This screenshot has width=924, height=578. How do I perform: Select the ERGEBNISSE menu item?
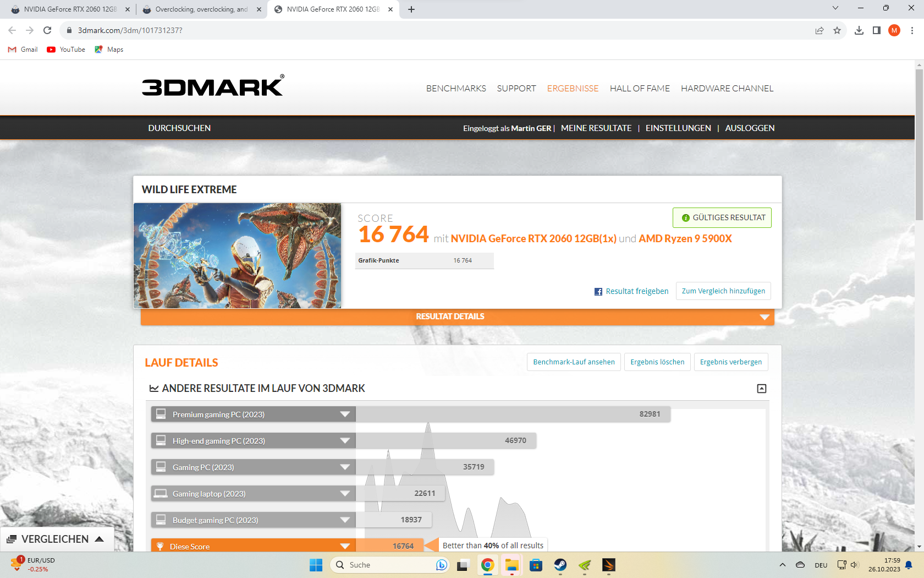[x=573, y=89]
